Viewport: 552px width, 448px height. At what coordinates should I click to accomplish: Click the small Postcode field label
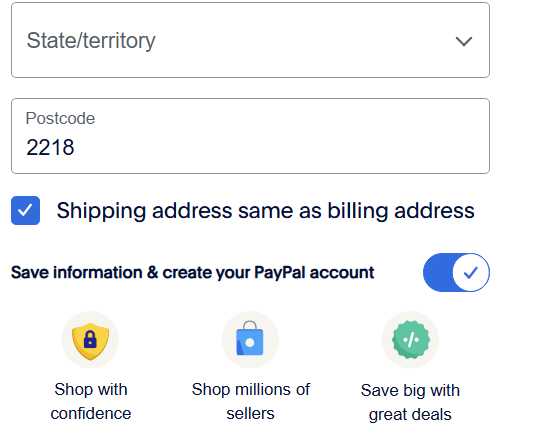click(x=60, y=118)
